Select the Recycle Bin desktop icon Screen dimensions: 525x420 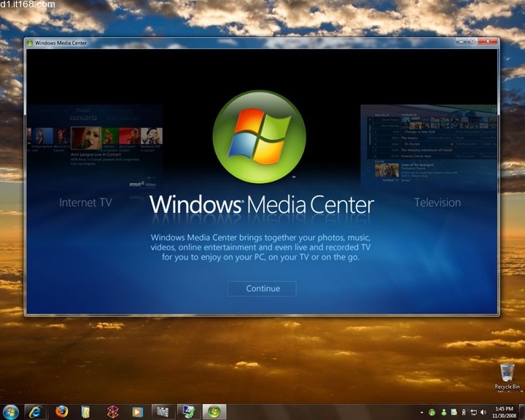pyautogui.click(x=507, y=376)
